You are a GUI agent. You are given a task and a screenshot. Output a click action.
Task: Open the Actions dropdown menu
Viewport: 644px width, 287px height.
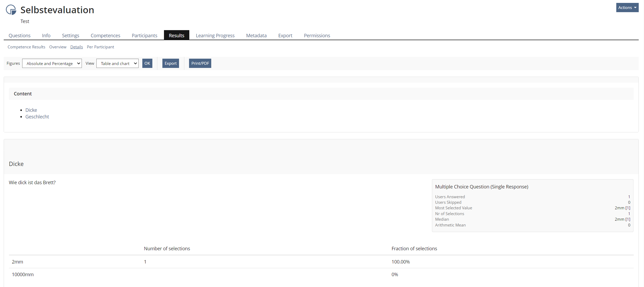coord(627,8)
